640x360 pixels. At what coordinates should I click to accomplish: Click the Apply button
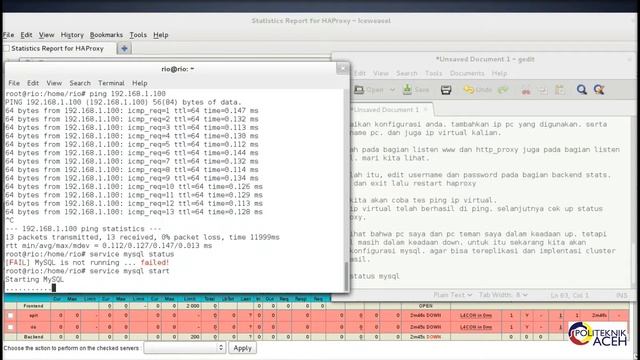(242, 348)
